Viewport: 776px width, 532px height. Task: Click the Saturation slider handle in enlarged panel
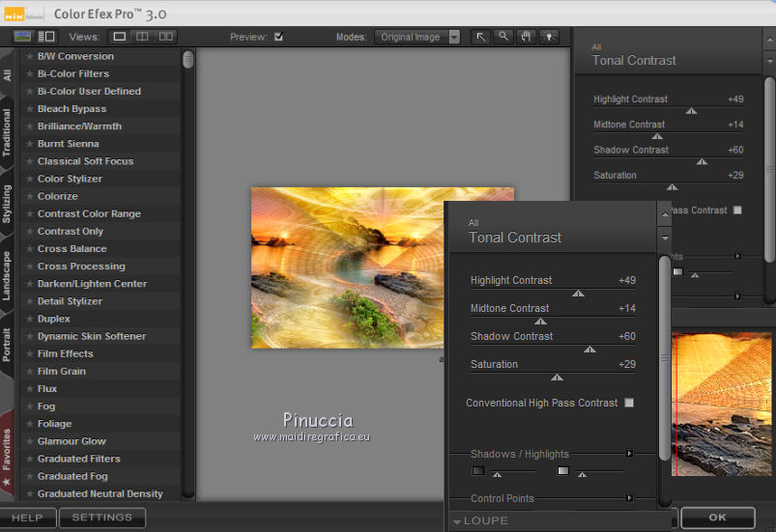tap(557, 378)
